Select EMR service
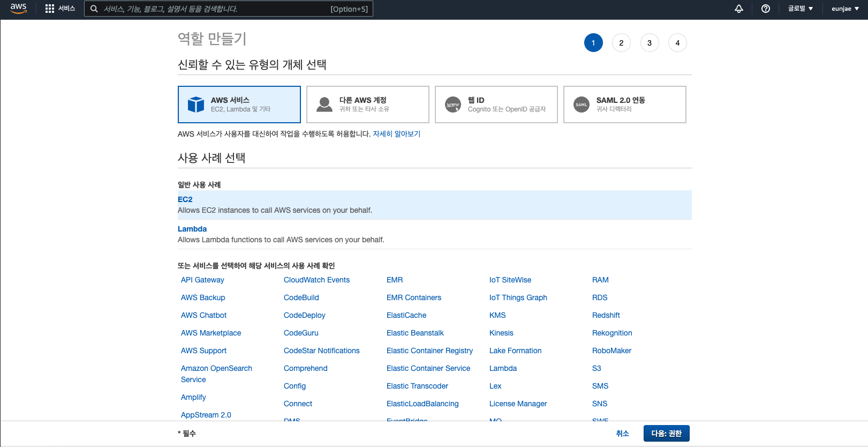 pos(395,280)
